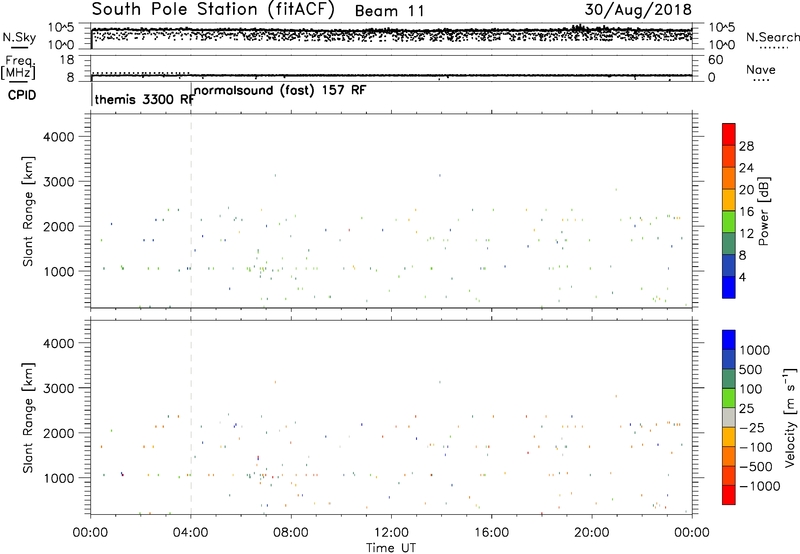Select the 'themis 3300 RF' CPID text
The height and width of the screenshot is (554, 800).
tap(144, 99)
